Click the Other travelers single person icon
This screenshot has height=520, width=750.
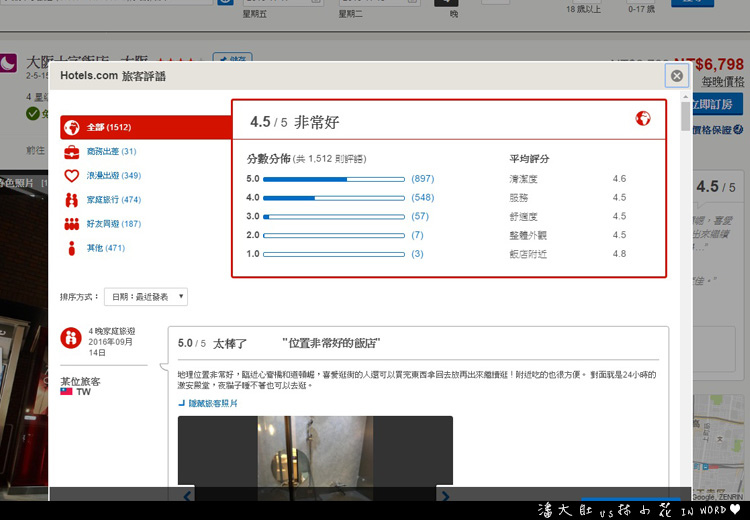72,248
